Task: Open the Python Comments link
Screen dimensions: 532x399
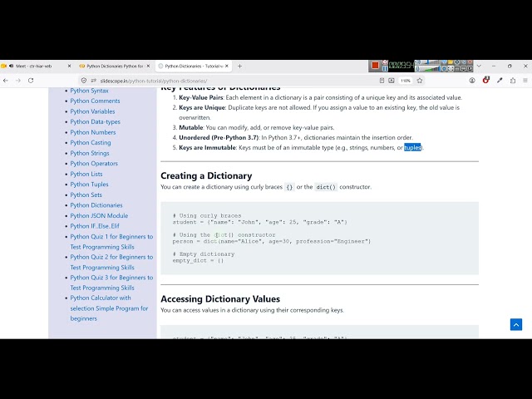Action: click(95, 101)
